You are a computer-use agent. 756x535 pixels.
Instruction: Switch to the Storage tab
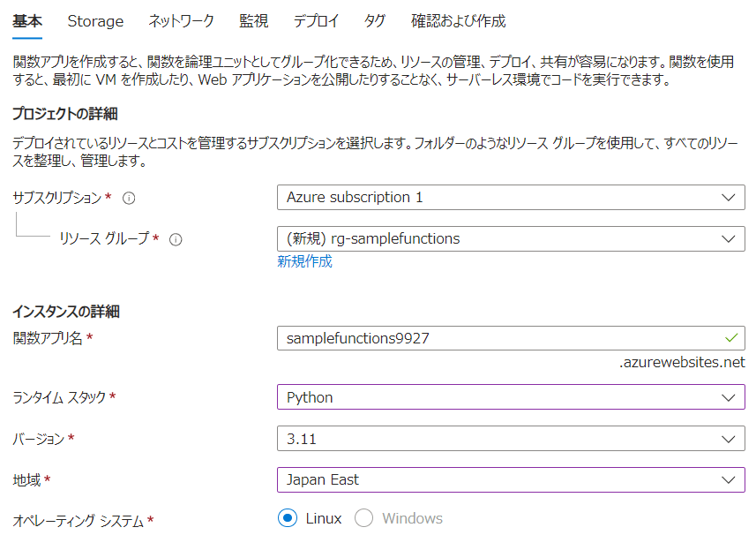point(95,21)
